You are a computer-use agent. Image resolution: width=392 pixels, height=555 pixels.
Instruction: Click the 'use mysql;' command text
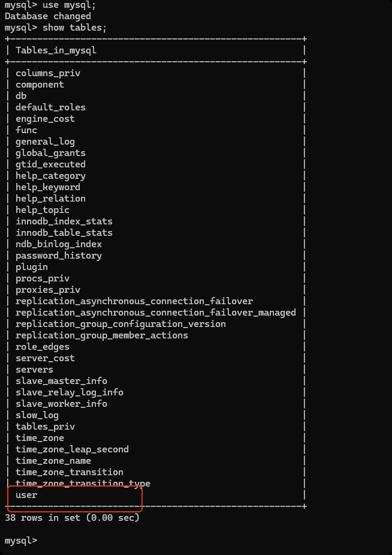[69, 5]
